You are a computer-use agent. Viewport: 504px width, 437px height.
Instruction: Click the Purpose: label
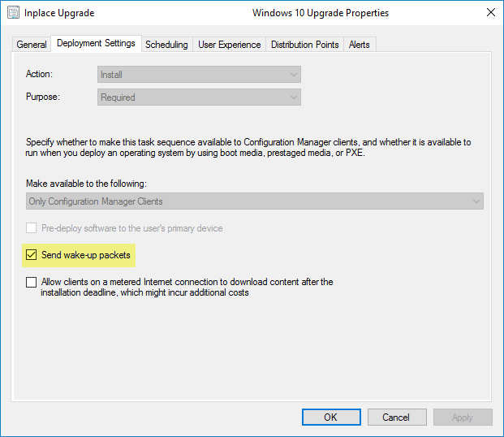click(x=43, y=97)
